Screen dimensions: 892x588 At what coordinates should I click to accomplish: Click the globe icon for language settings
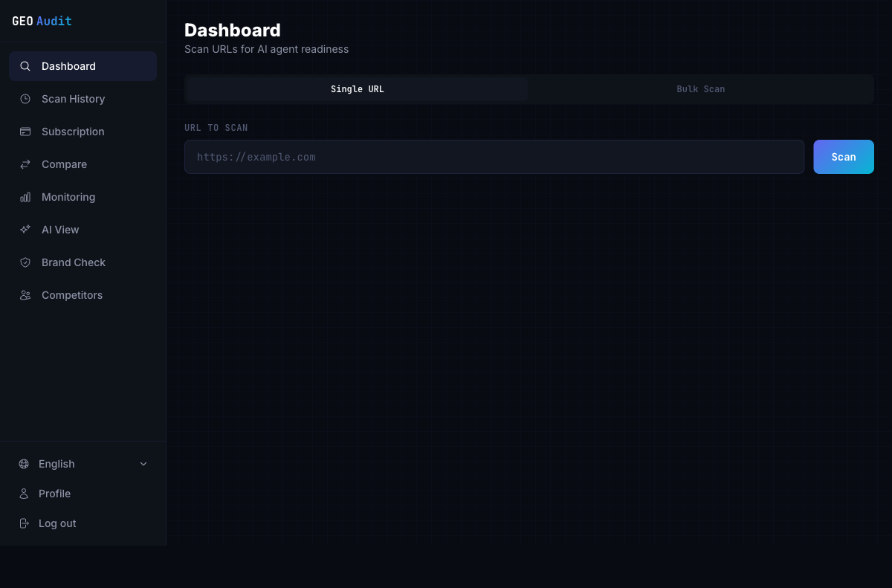23,464
